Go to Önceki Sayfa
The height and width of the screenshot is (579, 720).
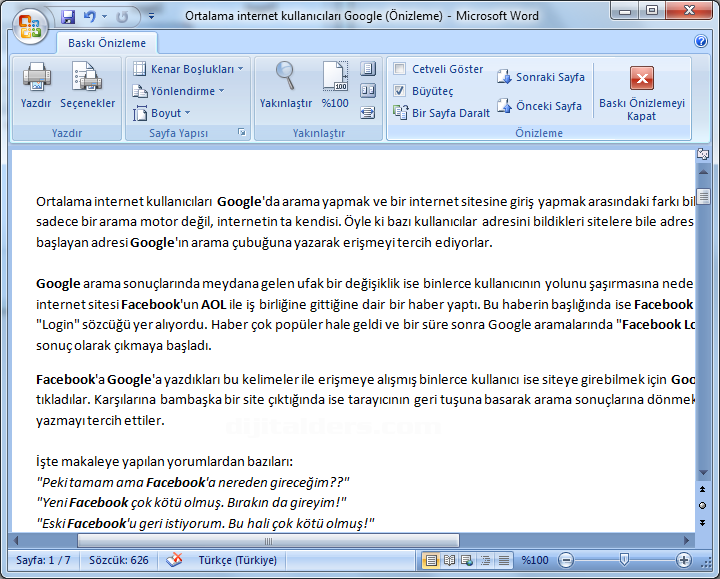pos(539,106)
